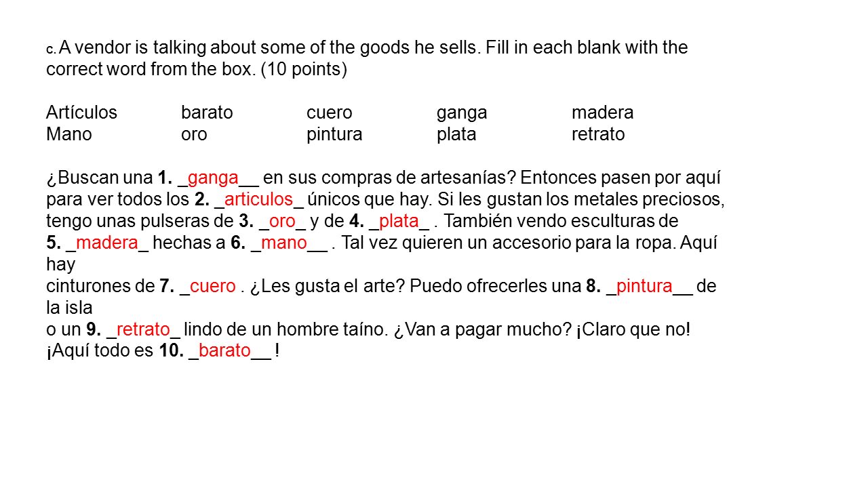This screenshot has height=488, width=868.
Task: Click the bold number '10.' in the last line
Action: 172,352
